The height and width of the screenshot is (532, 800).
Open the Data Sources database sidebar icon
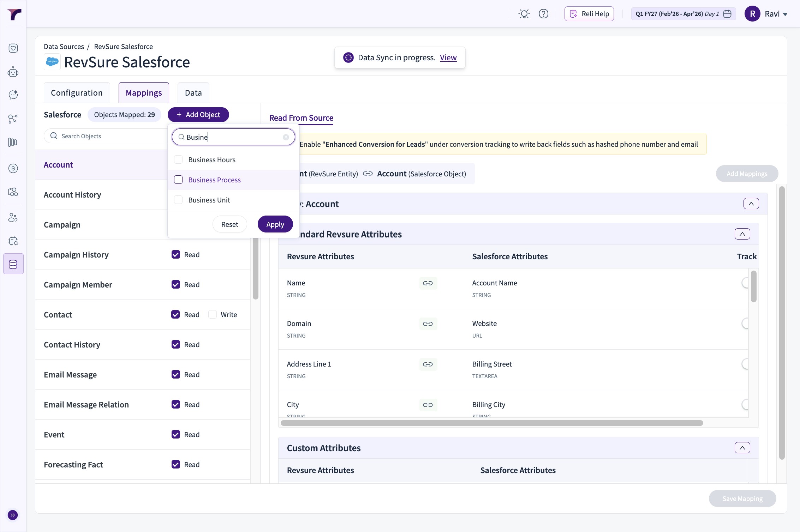pos(13,264)
